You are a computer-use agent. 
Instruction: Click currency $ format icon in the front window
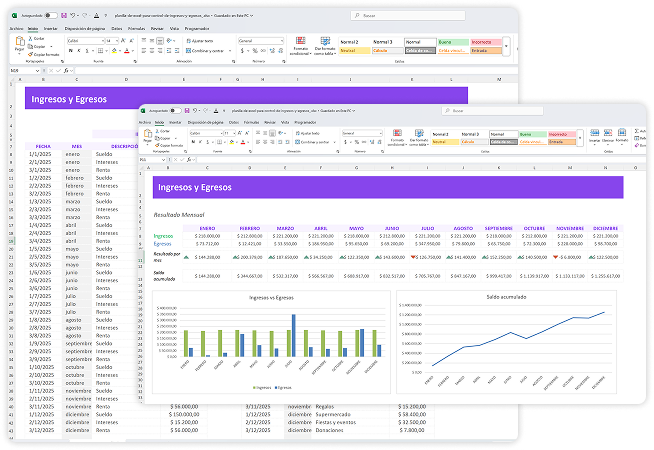pos(346,142)
